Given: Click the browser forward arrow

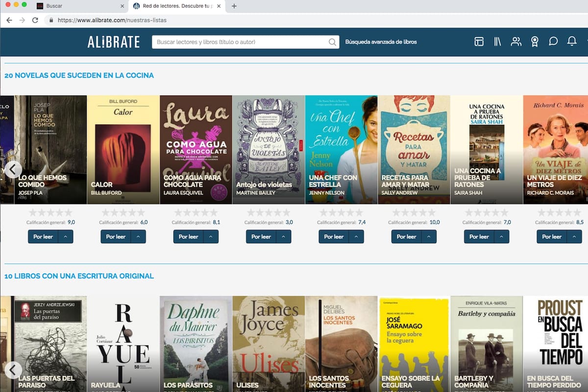Looking at the screenshot, I should (22, 20).
